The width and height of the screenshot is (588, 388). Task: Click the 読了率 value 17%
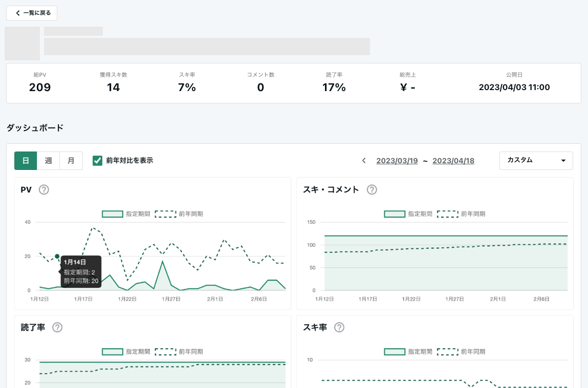[334, 88]
